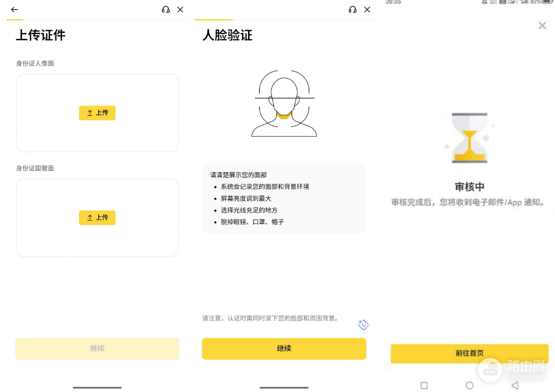Select the 身份证人像面 label
Viewport: 555px width, 392px height.
35,63
